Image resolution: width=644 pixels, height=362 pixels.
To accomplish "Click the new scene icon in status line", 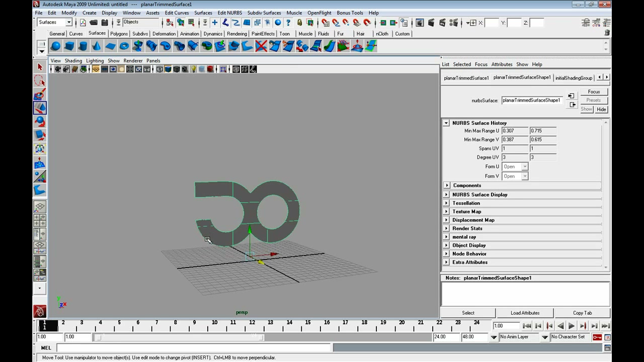I will coord(83,23).
